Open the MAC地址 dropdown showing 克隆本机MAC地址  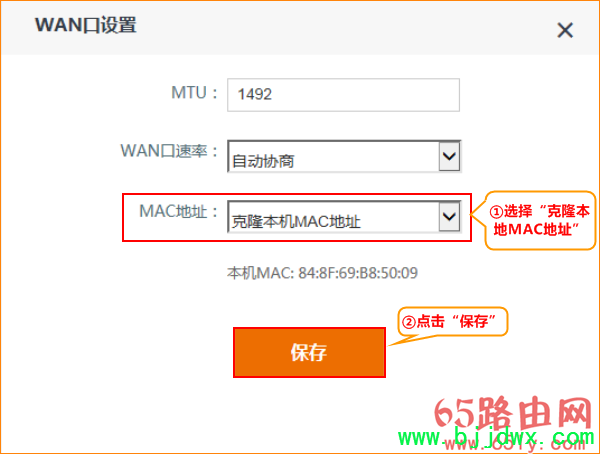344,217
